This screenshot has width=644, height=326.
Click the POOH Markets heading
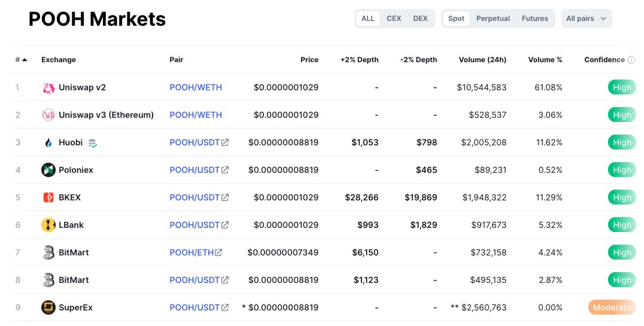(x=97, y=19)
